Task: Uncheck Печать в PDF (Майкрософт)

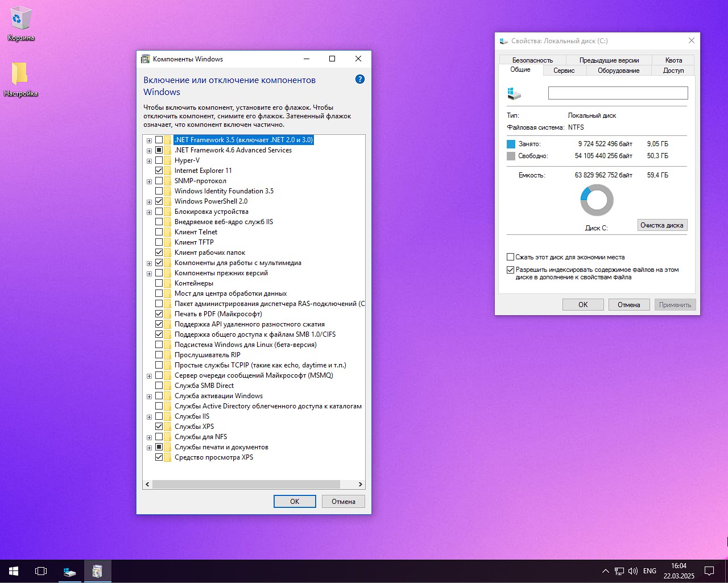Action: (x=159, y=314)
